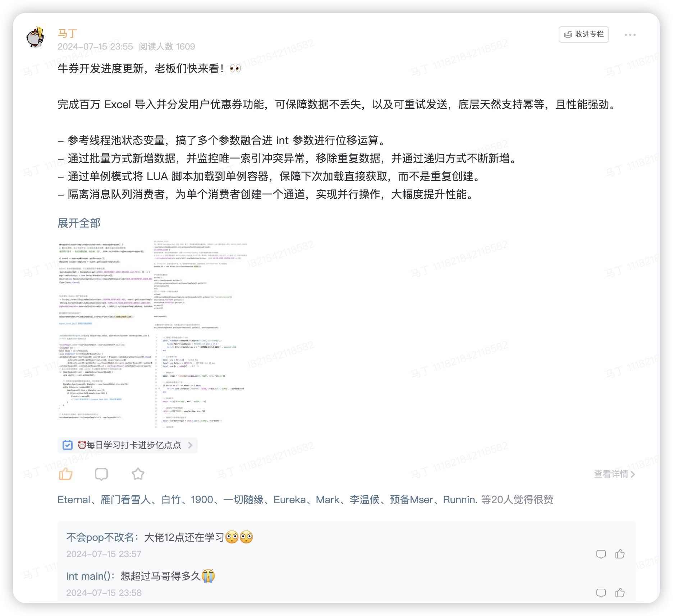The height and width of the screenshot is (616, 673).
Task: Click the 收进专栏 button
Action: (x=583, y=35)
